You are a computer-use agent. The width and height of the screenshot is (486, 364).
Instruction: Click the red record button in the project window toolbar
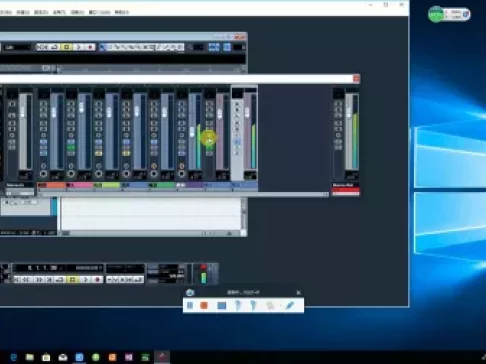[90, 47]
